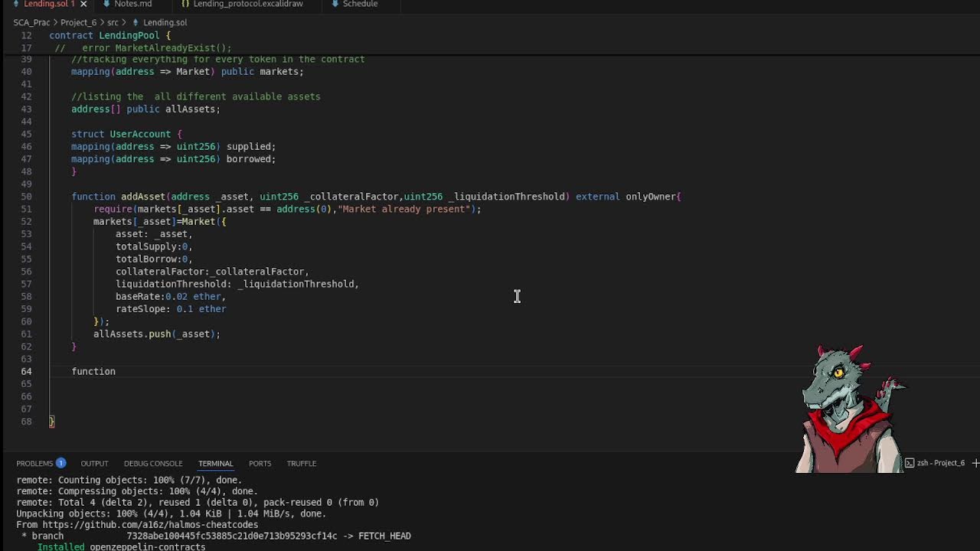The width and height of the screenshot is (980, 551).
Task: Click line number 50 in the gutter
Action: point(26,197)
